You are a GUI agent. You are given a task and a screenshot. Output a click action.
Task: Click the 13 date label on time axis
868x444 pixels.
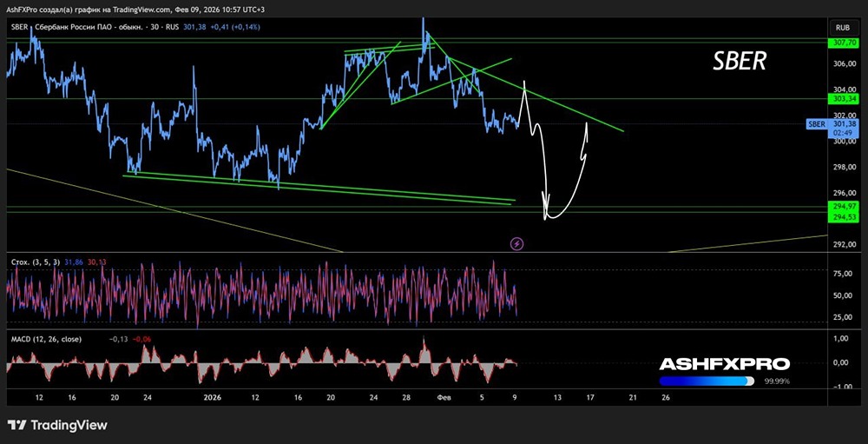[557, 397]
